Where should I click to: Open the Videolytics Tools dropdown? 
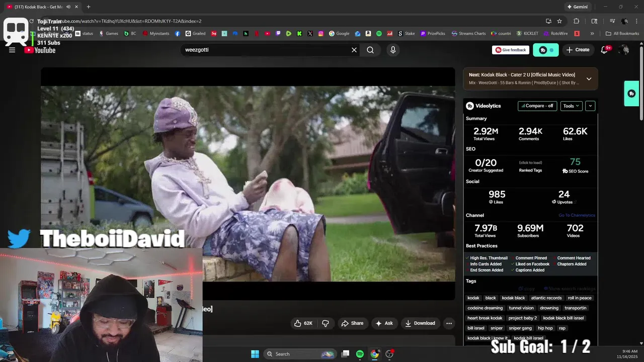(571, 106)
